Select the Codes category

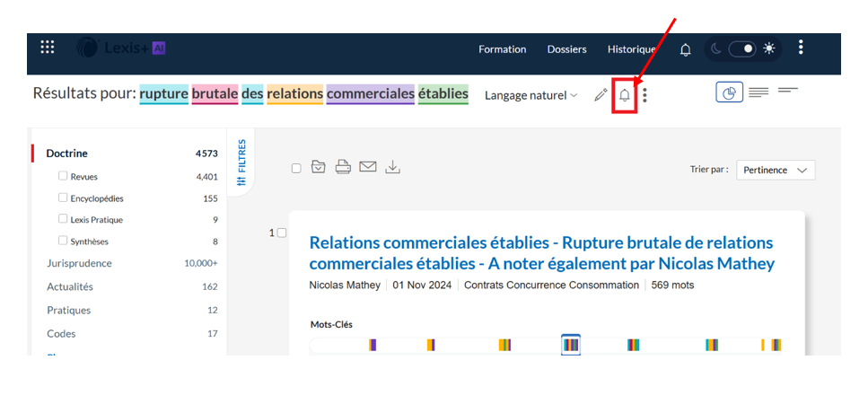[61, 334]
